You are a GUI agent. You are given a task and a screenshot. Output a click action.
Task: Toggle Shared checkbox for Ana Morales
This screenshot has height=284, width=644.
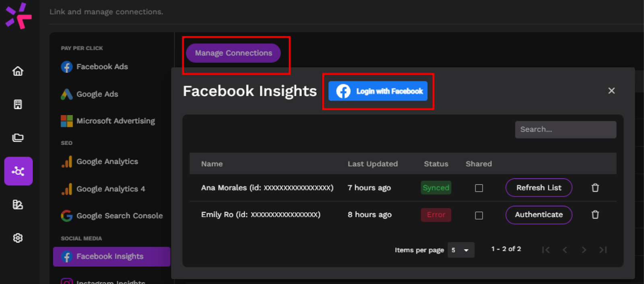click(479, 188)
